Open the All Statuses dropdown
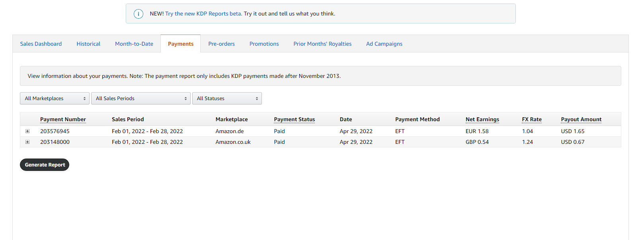The height and width of the screenshot is (240, 644). click(226, 99)
